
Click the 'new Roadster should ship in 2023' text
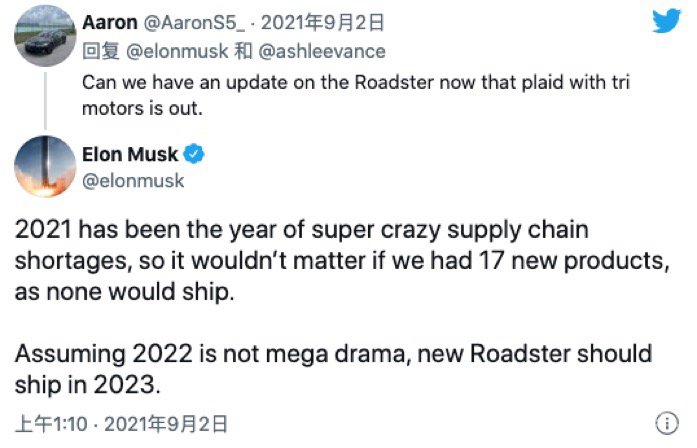click(333, 369)
